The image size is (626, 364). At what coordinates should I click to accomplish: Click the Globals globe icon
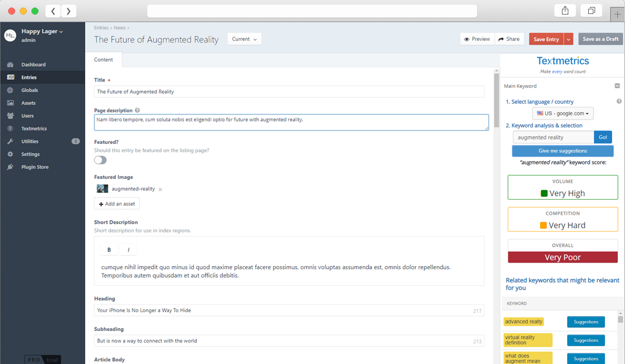[x=10, y=90]
